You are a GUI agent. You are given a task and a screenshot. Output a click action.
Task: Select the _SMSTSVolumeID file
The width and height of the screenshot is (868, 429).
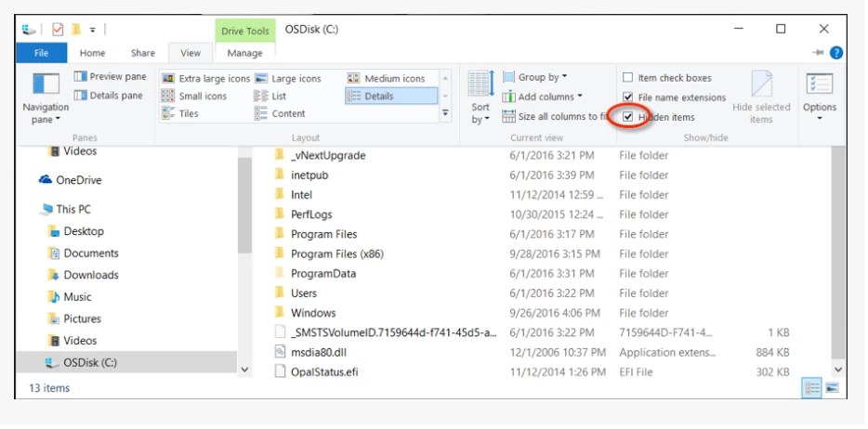click(x=393, y=332)
